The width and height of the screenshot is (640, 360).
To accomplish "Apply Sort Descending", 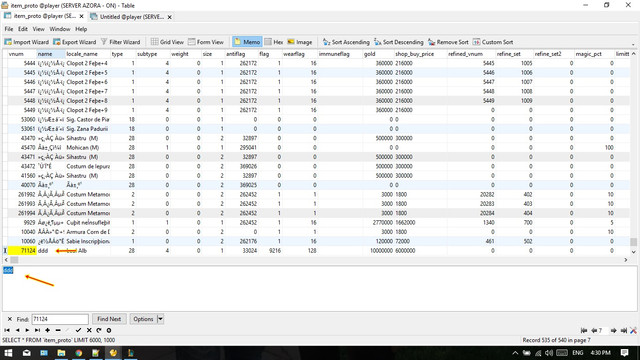I will [x=399, y=42].
